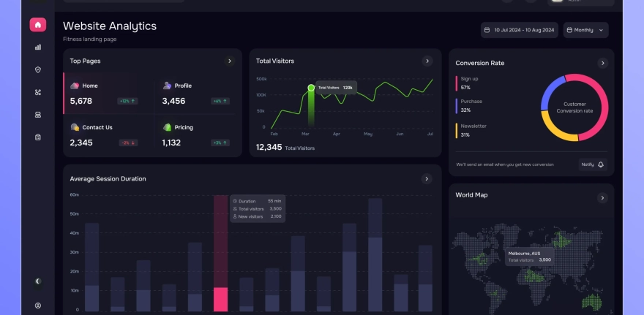Open the Home icon in sidebar
Image resolution: width=644 pixels, height=315 pixels.
pos(38,25)
